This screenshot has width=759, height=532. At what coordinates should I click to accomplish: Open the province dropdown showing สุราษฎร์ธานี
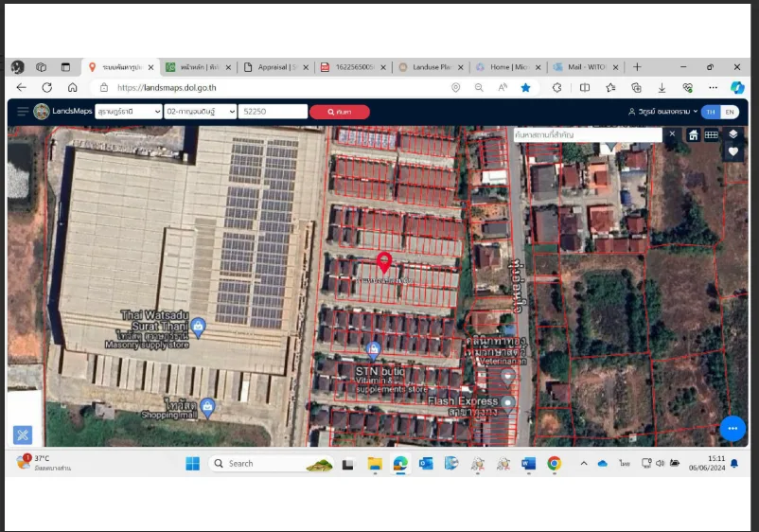coord(129,112)
